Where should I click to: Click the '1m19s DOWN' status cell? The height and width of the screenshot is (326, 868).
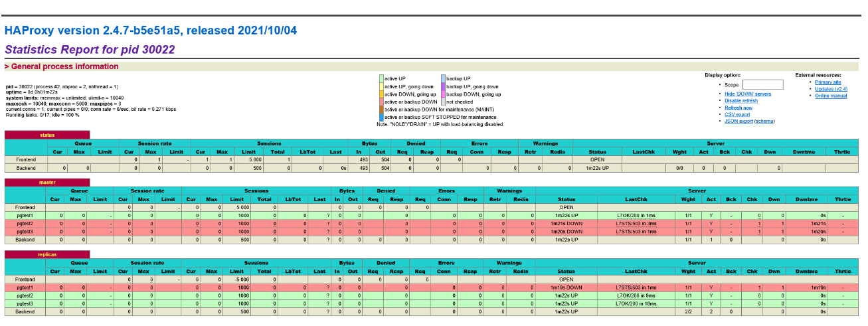tap(566, 287)
